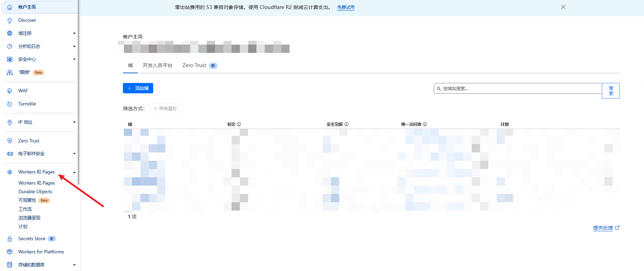Click the Turnstile icon
This screenshot has width=644, height=271.
(10, 104)
